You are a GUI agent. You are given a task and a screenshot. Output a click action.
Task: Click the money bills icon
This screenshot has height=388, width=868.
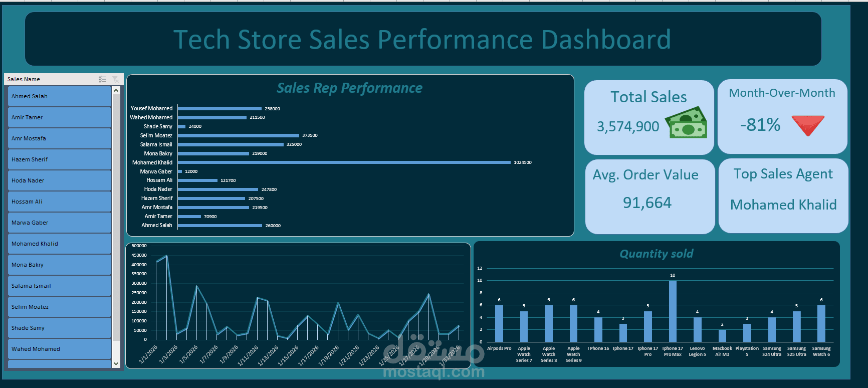(x=686, y=122)
